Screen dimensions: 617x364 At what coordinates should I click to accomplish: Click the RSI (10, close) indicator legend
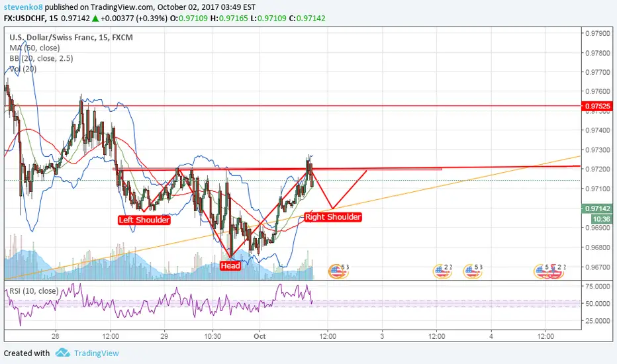tap(34, 291)
